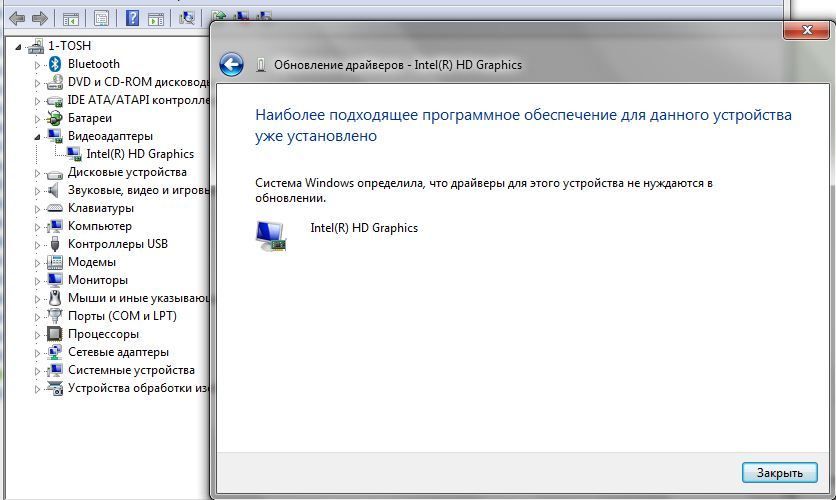Select the Дисковые устройства label
The width and height of the screenshot is (836, 500).
pyautogui.click(x=127, y=172)
